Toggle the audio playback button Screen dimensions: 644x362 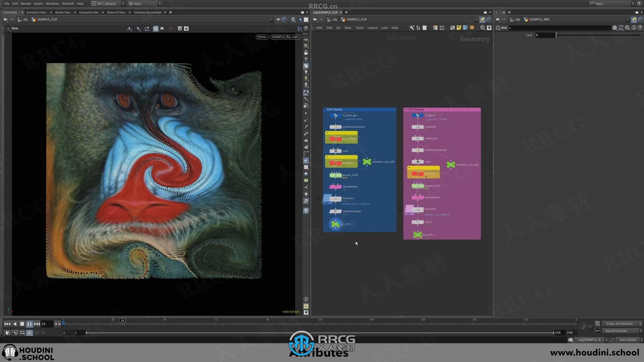click(x=15, y=333)
